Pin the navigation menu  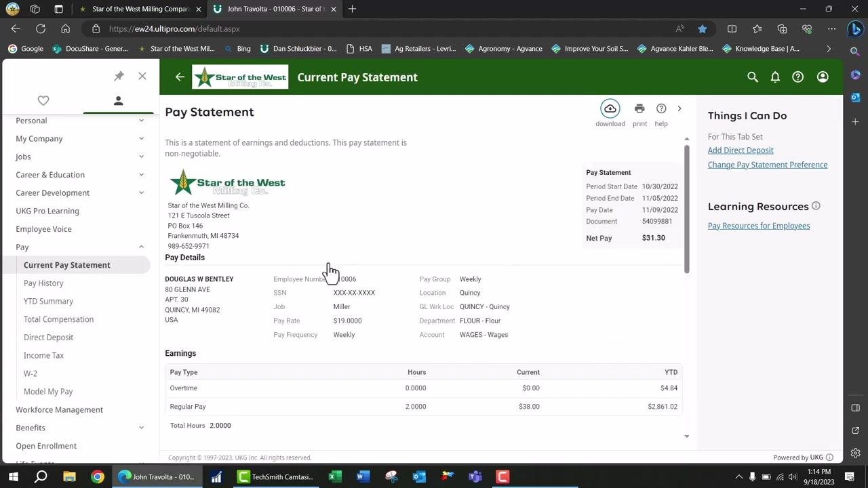pyautogui.click(x=119, y=76)
